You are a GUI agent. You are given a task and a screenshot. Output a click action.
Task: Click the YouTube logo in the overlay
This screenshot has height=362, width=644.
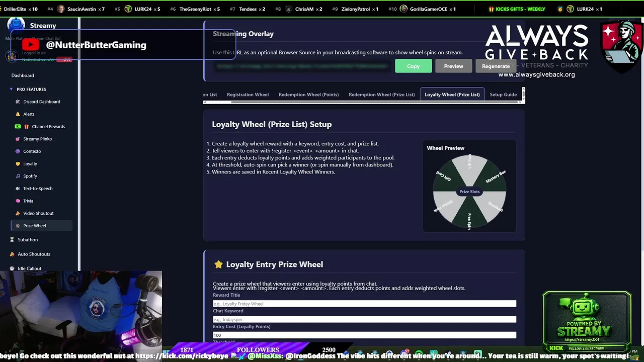click(30, 45)
